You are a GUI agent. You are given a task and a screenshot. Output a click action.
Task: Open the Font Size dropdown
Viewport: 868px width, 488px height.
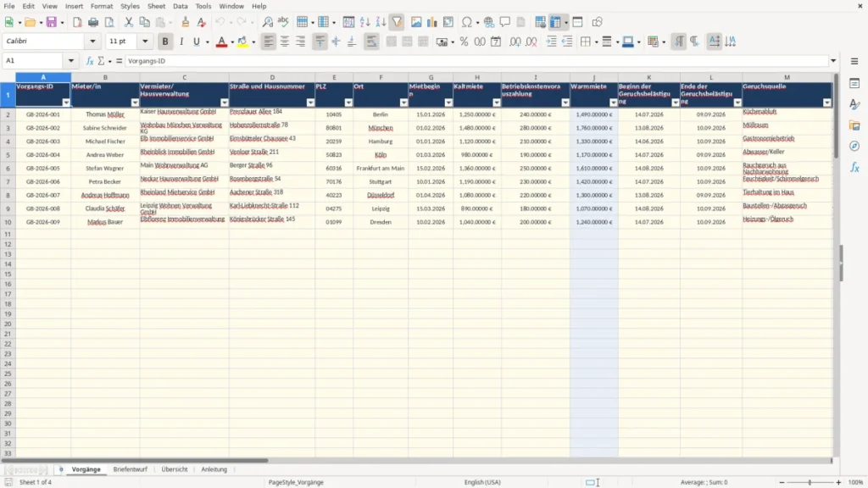pos(145,41)
